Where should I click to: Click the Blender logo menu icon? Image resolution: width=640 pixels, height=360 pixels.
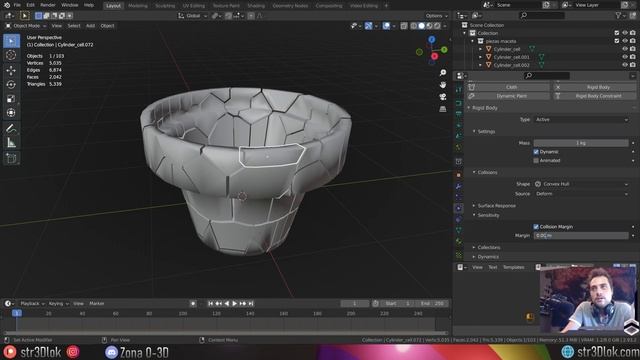pyautogui.click(x=7, y=5)
